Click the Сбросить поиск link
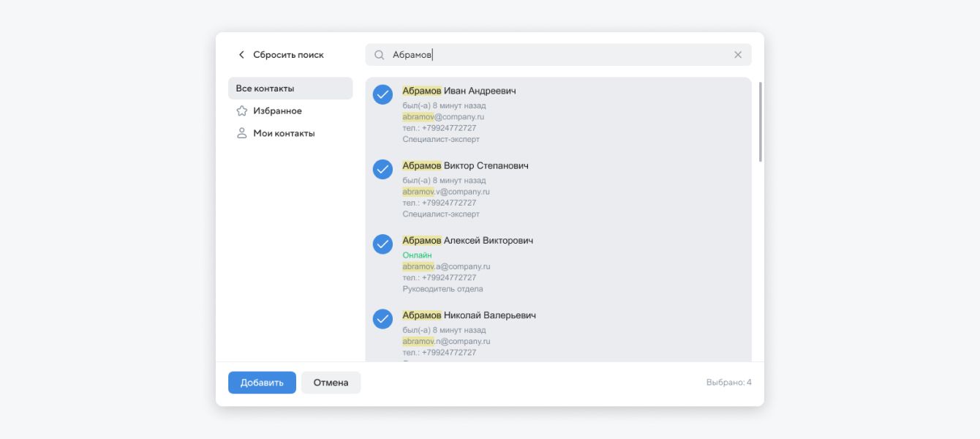 coord(288,55)
